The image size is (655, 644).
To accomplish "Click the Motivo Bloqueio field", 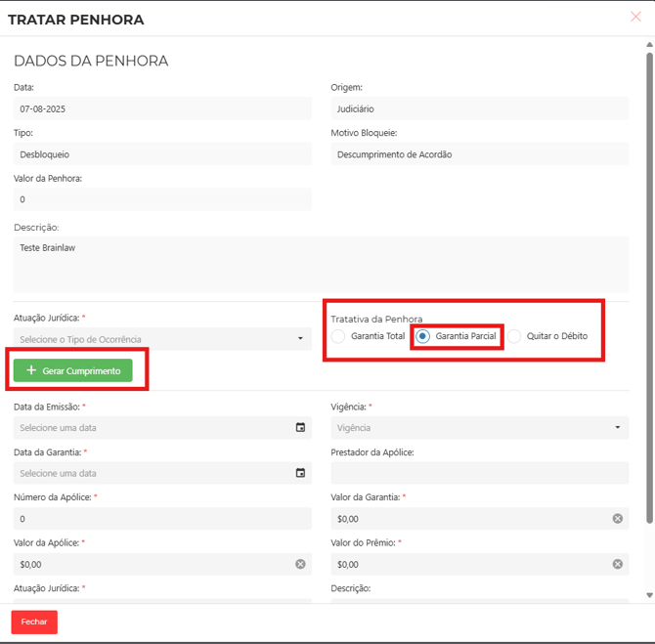I will [x=479, y=154].
